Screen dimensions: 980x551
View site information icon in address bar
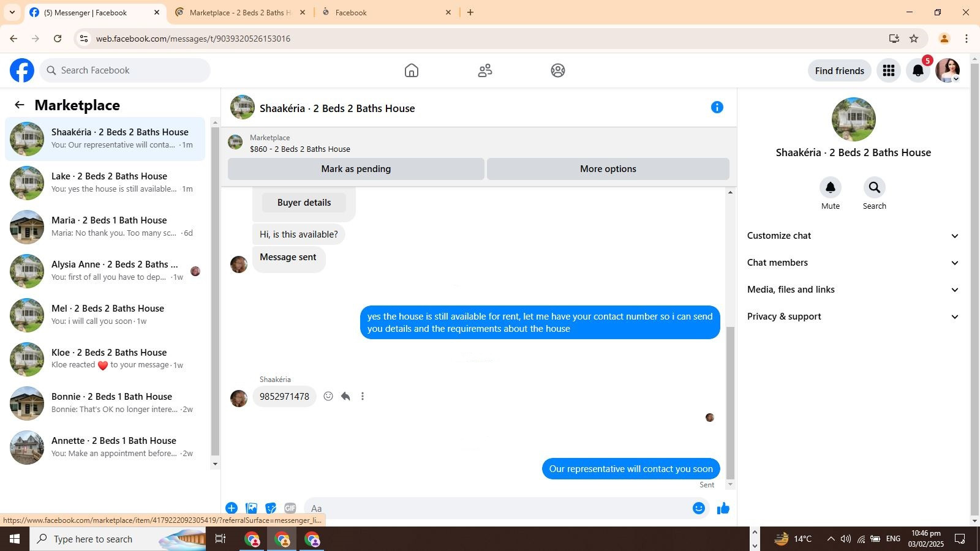tap(84, 39)
